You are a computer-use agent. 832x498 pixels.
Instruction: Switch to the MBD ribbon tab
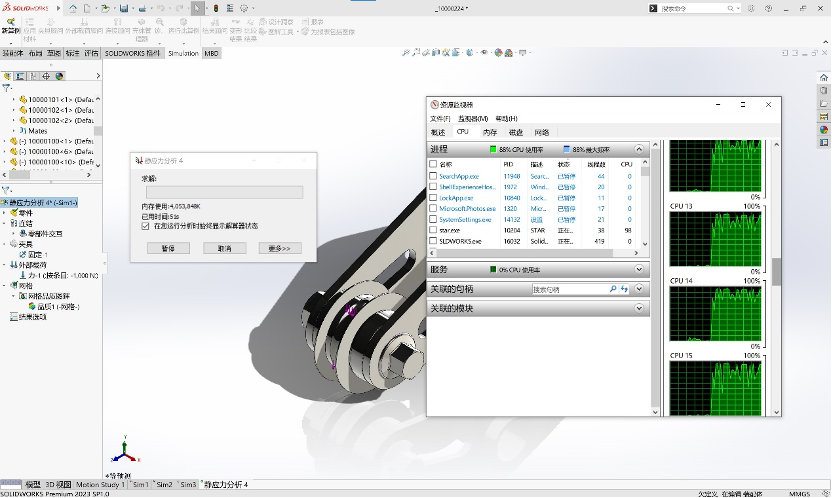211,54
